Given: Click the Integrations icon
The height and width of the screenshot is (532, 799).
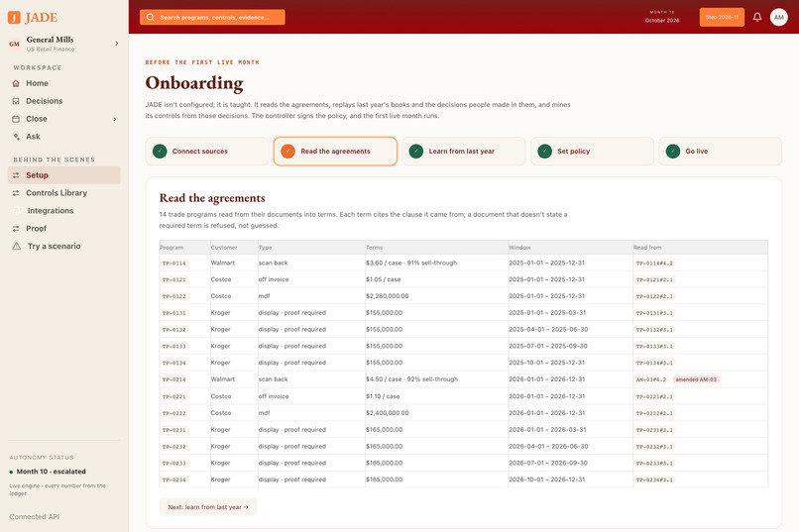Looking at the screenshot, I should click(17, 211).
